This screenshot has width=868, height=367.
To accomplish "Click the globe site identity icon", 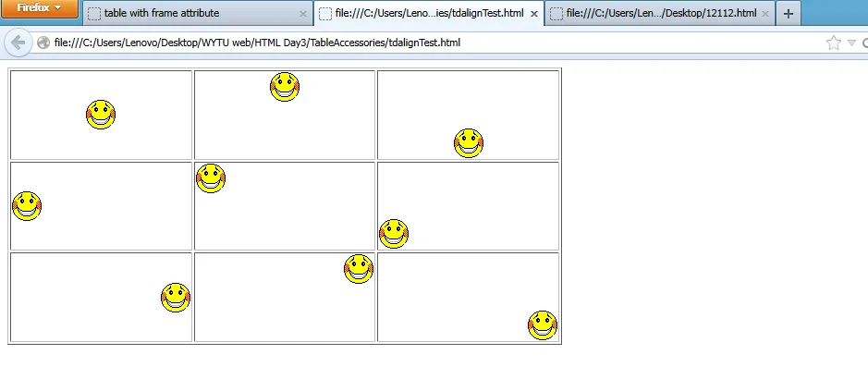I will pos(43,43).
